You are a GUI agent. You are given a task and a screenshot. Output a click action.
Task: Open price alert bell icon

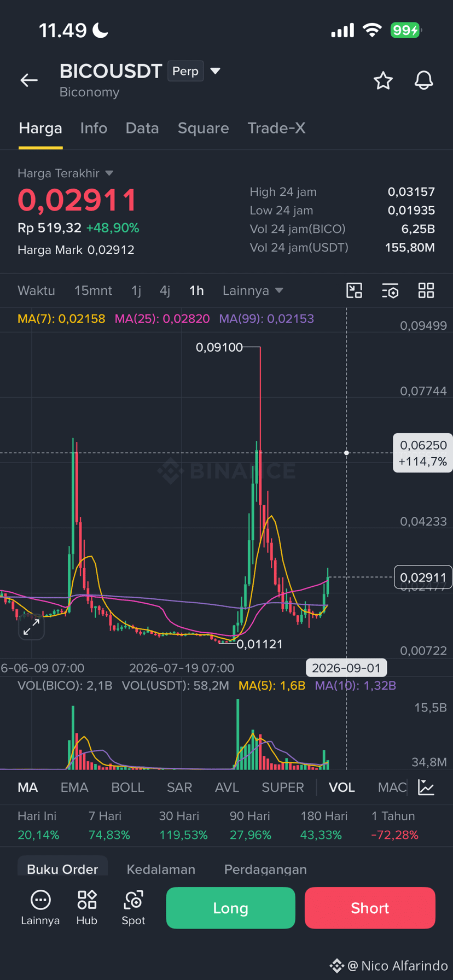coord(423,80)
